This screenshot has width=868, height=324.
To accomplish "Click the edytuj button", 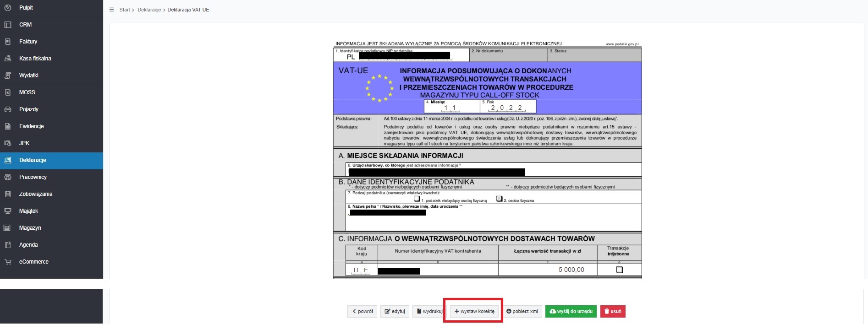I will tap(395, 311).
